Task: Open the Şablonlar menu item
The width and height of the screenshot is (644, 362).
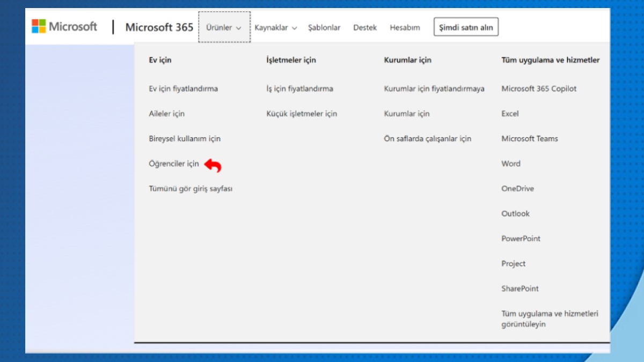Action: tap(324, 27)
